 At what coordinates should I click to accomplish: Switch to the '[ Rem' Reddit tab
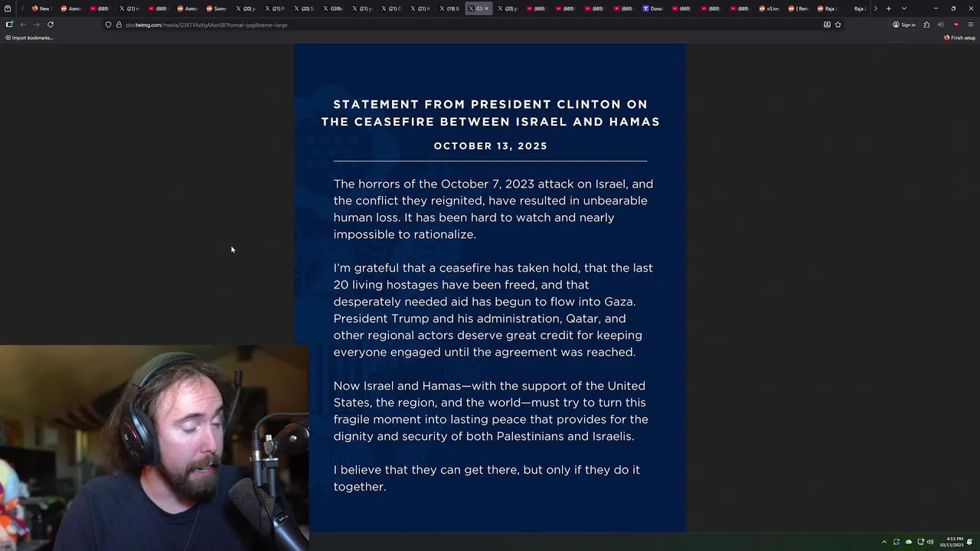798,8
